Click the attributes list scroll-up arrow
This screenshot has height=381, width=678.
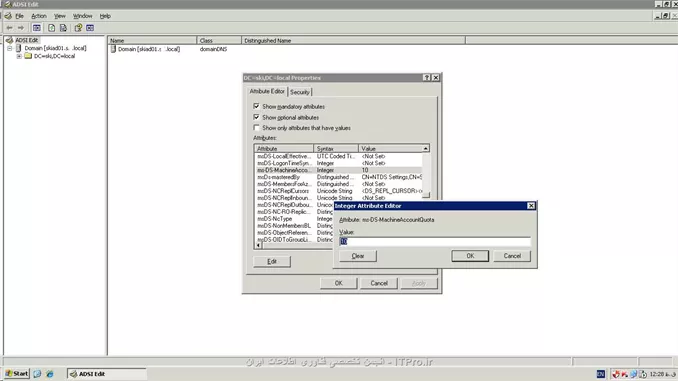coord(425,148)
